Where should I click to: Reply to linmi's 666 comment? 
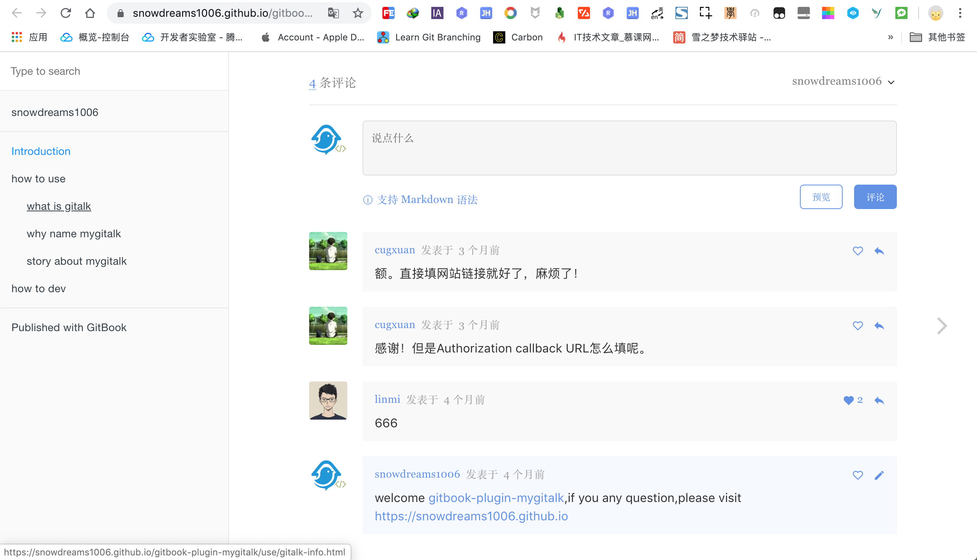tap(879, 401)
